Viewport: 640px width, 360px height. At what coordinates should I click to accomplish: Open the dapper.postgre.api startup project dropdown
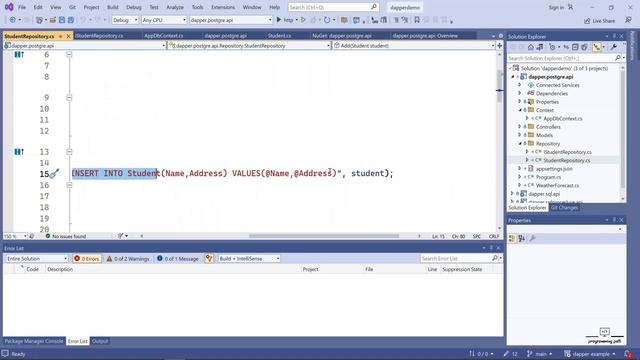coord(231,20)
